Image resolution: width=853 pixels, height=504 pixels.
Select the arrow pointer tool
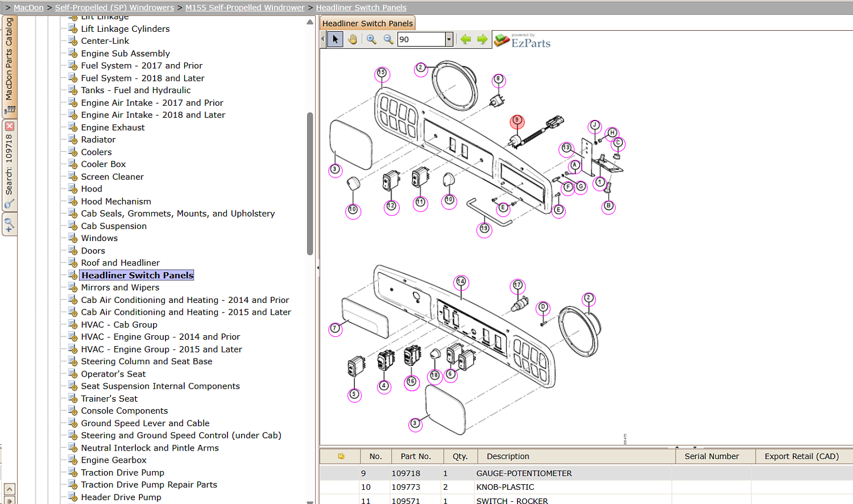click(336, 39)
